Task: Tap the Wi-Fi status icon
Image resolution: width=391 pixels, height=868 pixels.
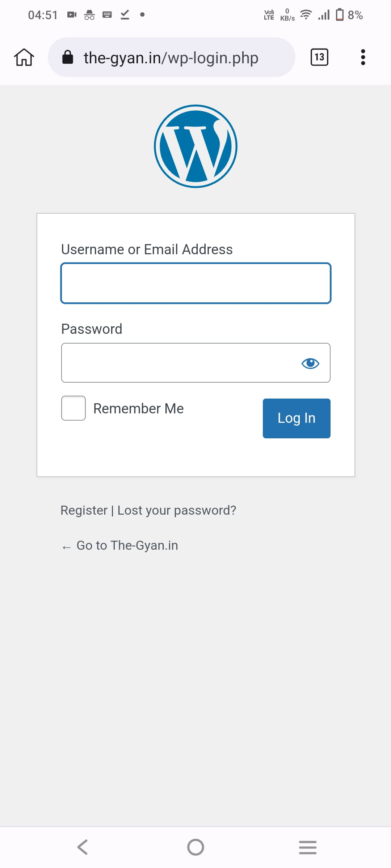Action: tap(306, 15)
